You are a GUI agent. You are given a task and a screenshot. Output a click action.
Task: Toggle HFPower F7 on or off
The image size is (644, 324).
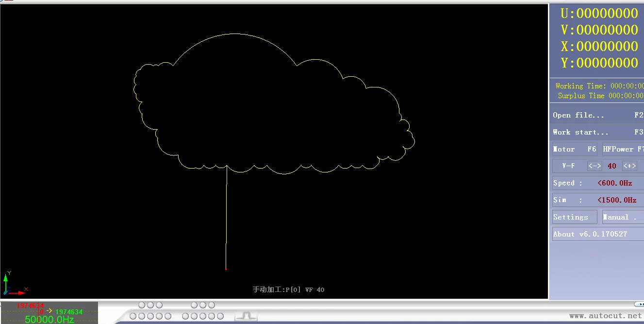[x=623, y=149]
